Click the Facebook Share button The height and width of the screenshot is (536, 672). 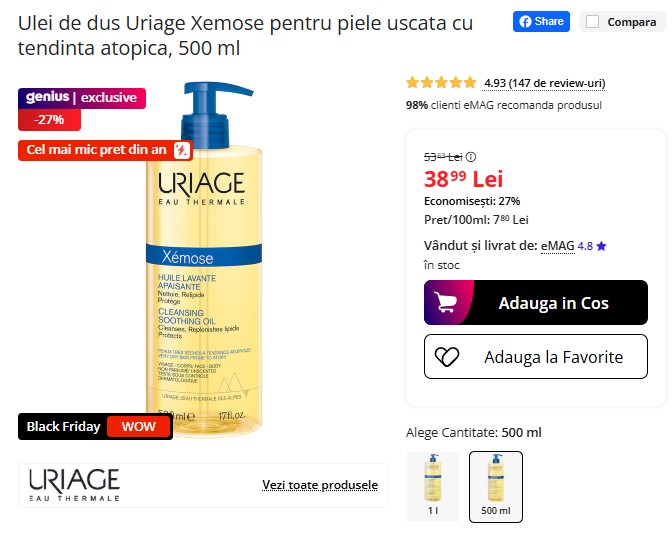point(541,21)
